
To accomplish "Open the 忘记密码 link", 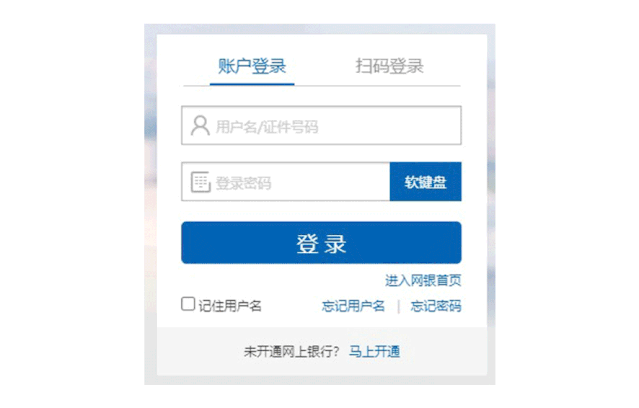I will 436,306.
